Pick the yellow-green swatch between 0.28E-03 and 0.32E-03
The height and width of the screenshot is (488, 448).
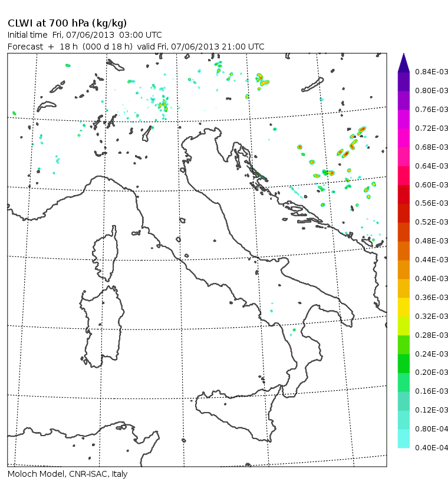(x=403, y=326)
